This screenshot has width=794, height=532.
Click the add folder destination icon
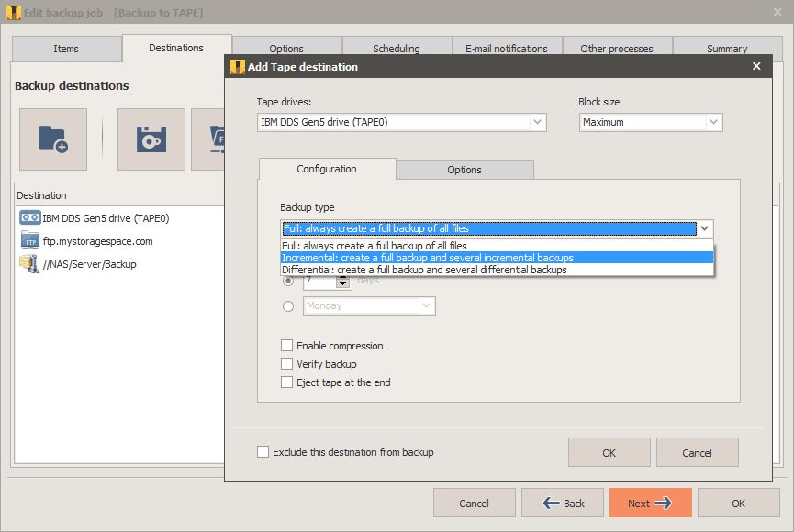pyautogui.click(x=52, y=139)
